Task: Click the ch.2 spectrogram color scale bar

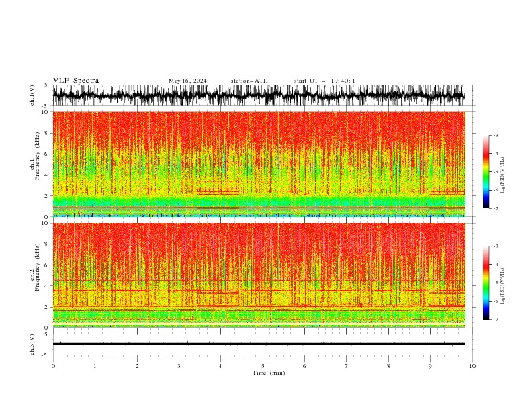Action: pos(486,283)
